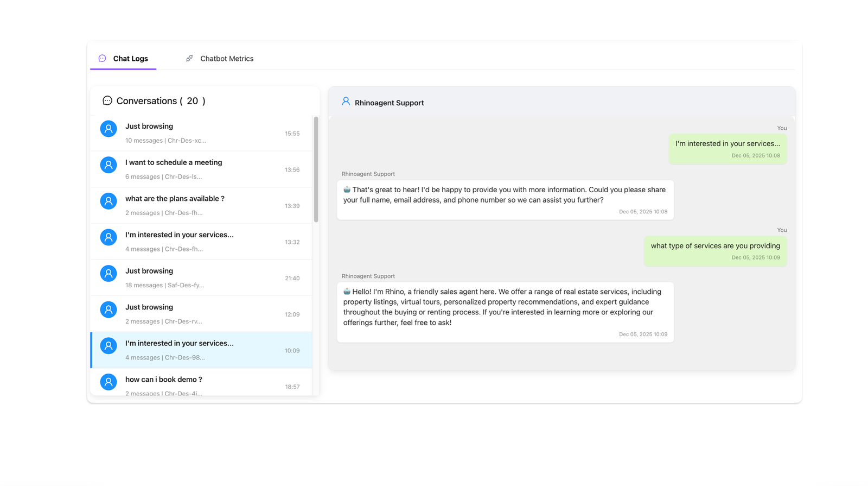Open the 12:09 Just browsing conversation
This screenshot has width=868, height=486.
pos(201,314)
